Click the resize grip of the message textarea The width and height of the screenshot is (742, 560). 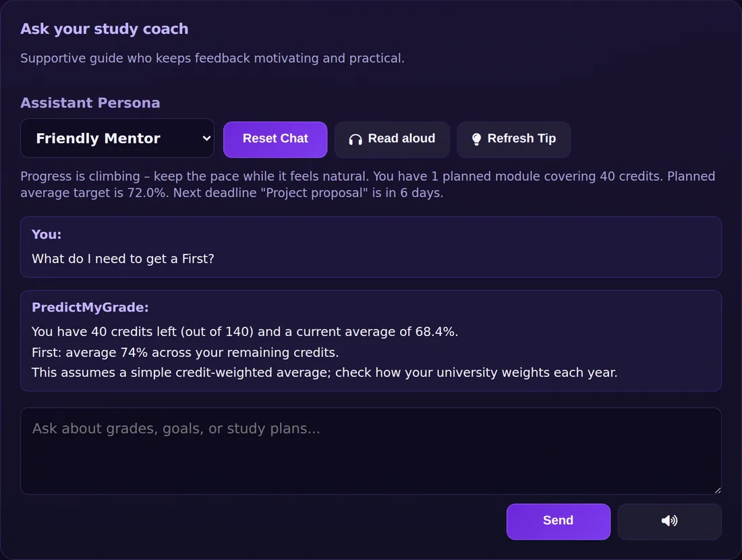click(718, 490)
